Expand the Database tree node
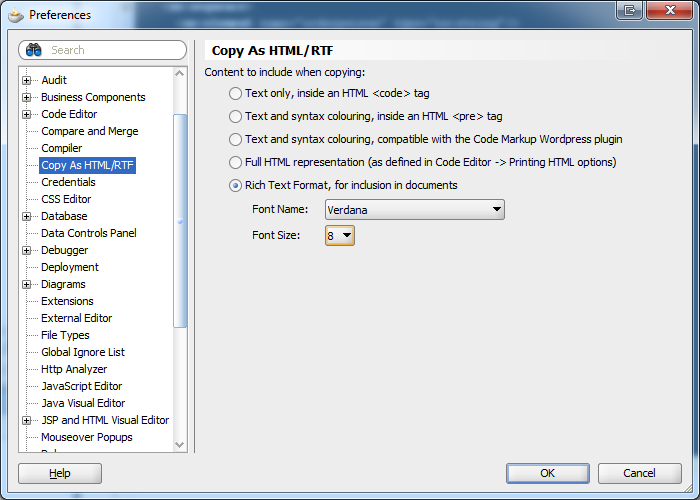700x500 pixels. pos(27,216)
